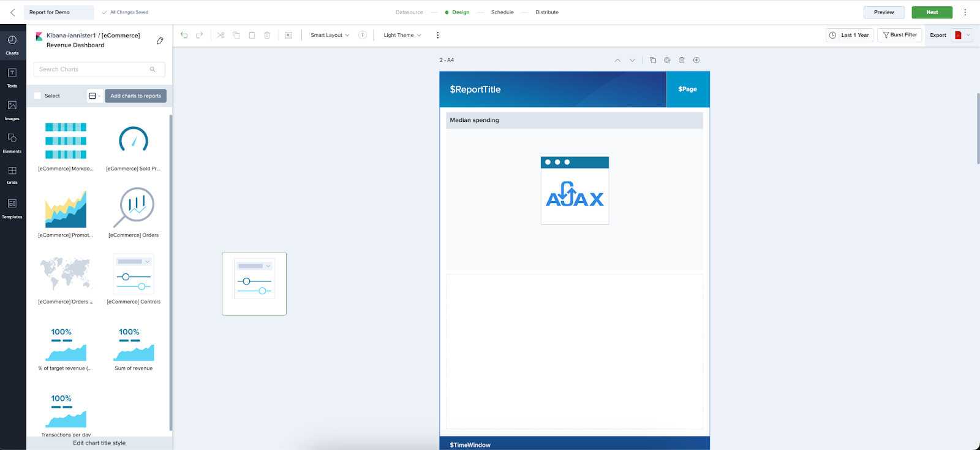Screen dimensions: 980x450
Task: Click the redo icon in toolbar
Action: pos(199,35)
